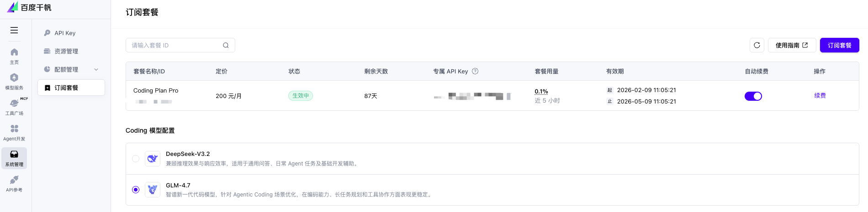Click the hamburger menu icon
868x212 pixels.
(x=14, y=30)
